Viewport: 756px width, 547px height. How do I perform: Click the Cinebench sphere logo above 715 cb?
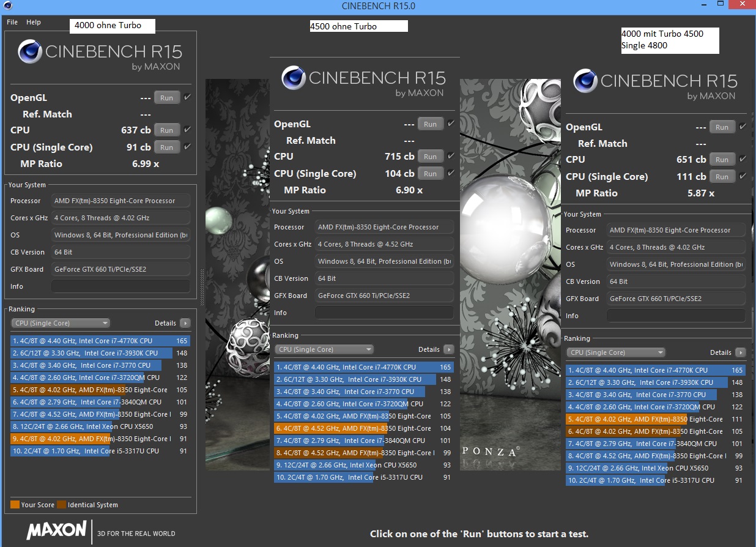tap(294, 78)
